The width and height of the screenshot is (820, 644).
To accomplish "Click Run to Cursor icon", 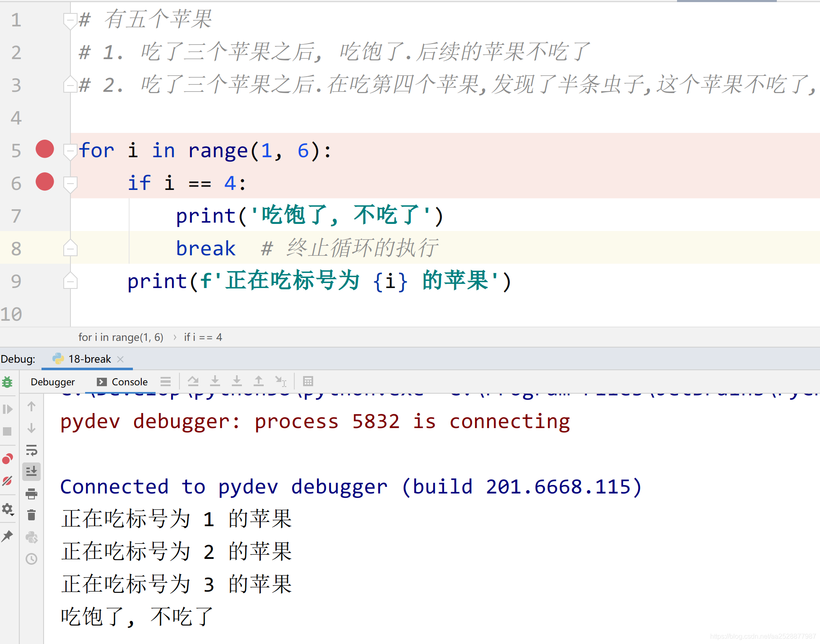I will 280,382.
